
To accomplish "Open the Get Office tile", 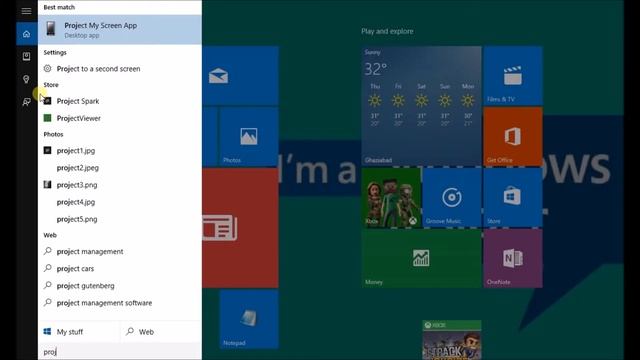I will pos(513,137).
